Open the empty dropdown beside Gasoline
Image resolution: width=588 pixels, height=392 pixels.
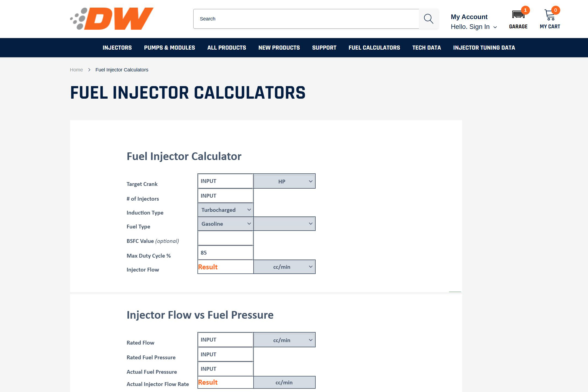[x=285, y=224]
